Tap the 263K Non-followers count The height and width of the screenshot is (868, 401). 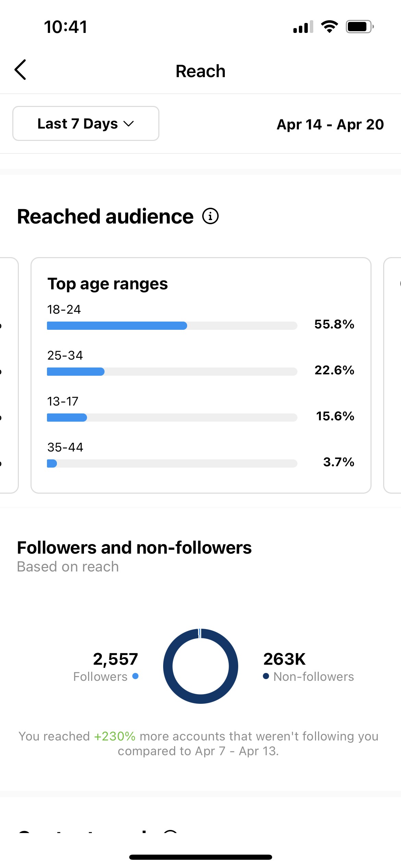(284, 659)
